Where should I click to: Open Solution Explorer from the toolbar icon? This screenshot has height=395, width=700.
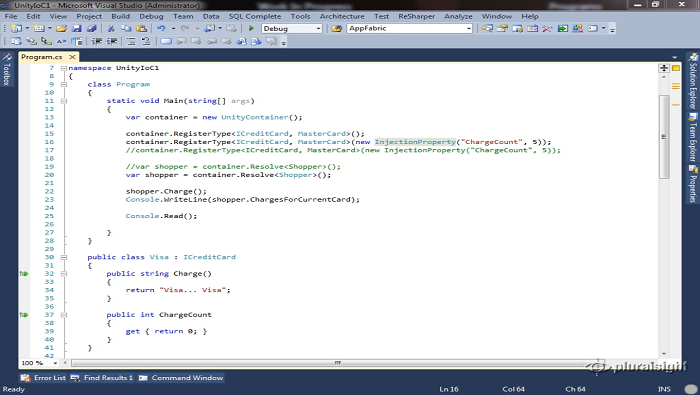[x=487, y=29]
